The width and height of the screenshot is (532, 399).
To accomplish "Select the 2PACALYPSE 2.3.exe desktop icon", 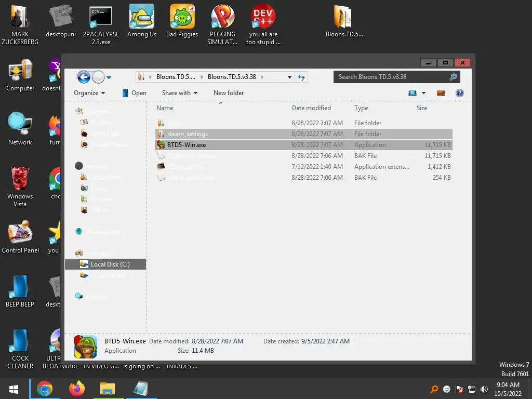I will [101, 24].
